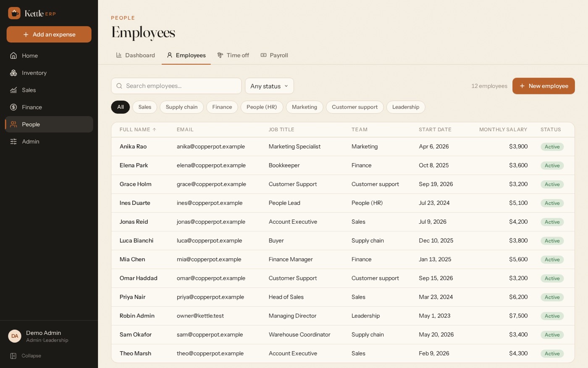Sort by the Full Name column header
The image size is (588, 368).
tap(138, 130)
